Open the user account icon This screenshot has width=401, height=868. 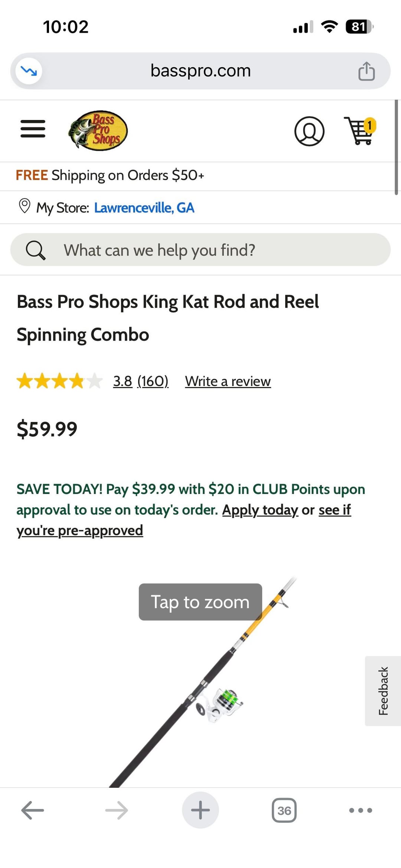click(309, 131)
